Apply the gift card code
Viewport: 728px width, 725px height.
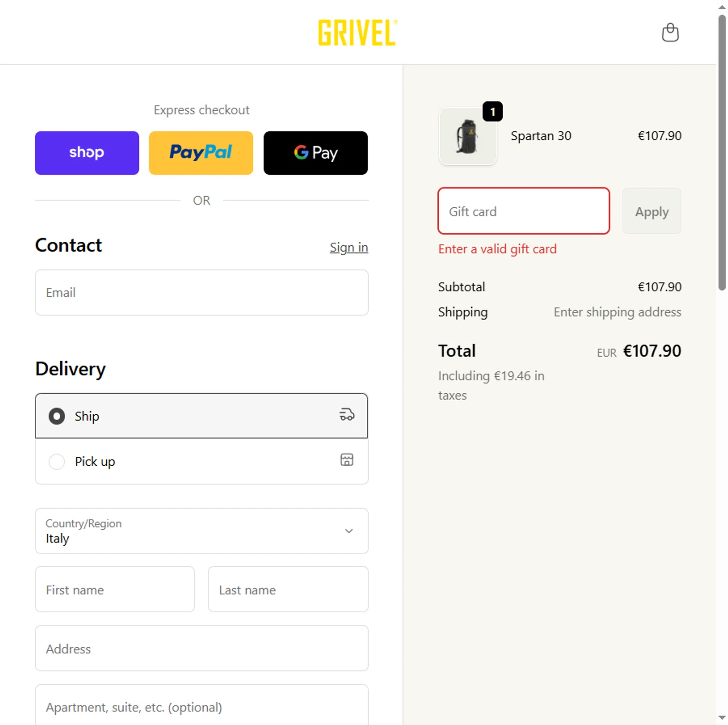[652, 211]
